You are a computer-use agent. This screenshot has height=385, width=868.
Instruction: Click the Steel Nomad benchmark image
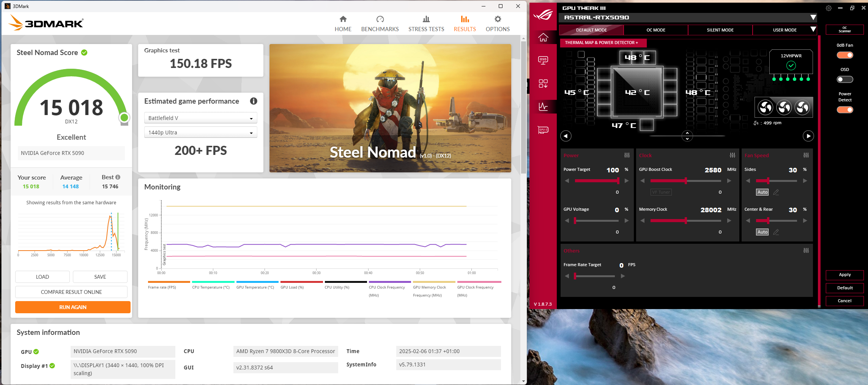tap(390, 108)
